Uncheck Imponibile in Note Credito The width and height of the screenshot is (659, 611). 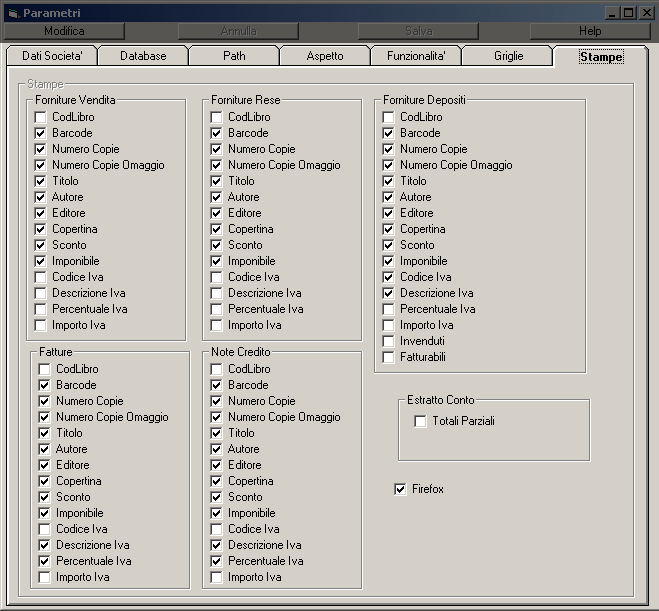216,513
